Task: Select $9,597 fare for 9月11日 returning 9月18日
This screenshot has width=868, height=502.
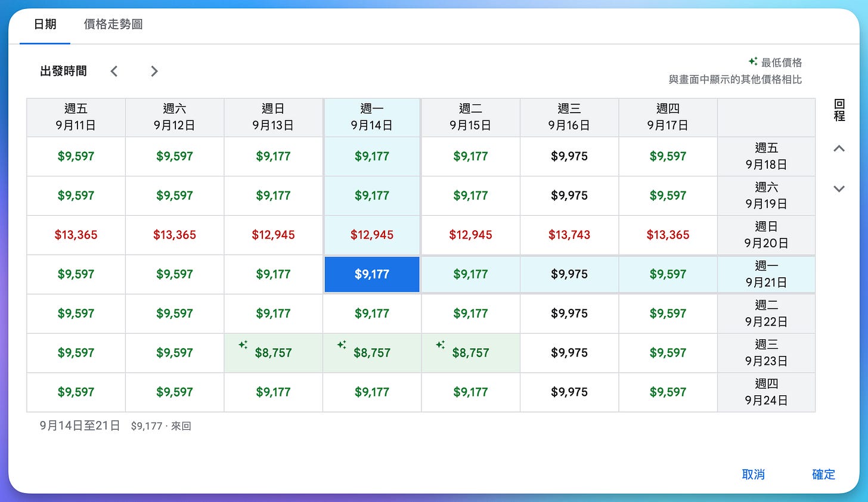Action: click(x=76, y=156)
